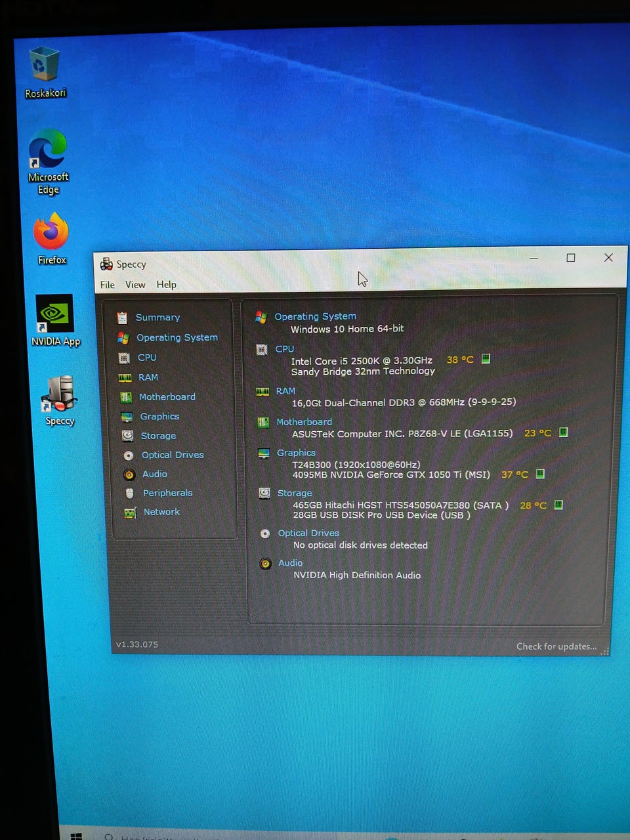This screenshot has width=630, height=840.
Task: Click the Motherboard icon in sidebar
Action: pos(126,397)
